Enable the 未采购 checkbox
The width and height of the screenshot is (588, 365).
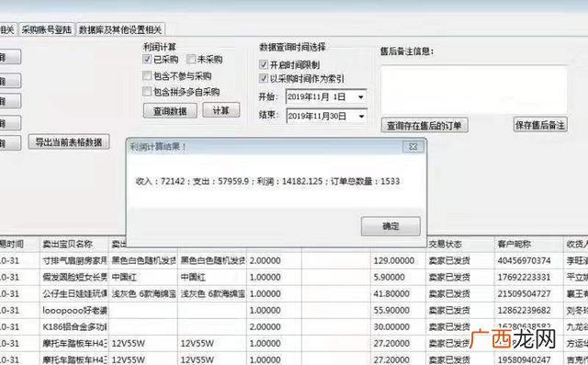191,59
